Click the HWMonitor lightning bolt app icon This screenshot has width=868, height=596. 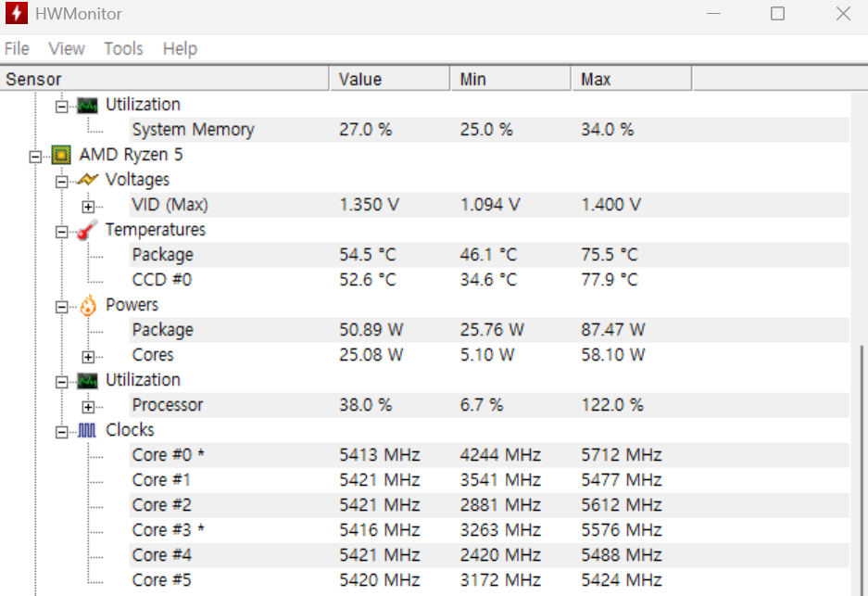[x=16, y=13]
